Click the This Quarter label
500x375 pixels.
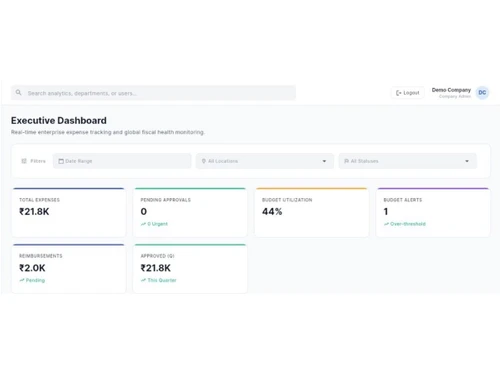[162, 280]
